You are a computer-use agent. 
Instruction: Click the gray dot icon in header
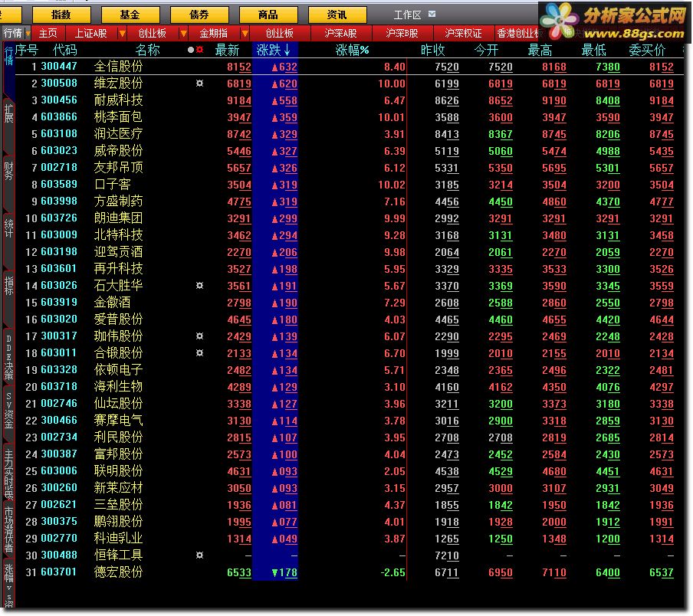[190, 50]
